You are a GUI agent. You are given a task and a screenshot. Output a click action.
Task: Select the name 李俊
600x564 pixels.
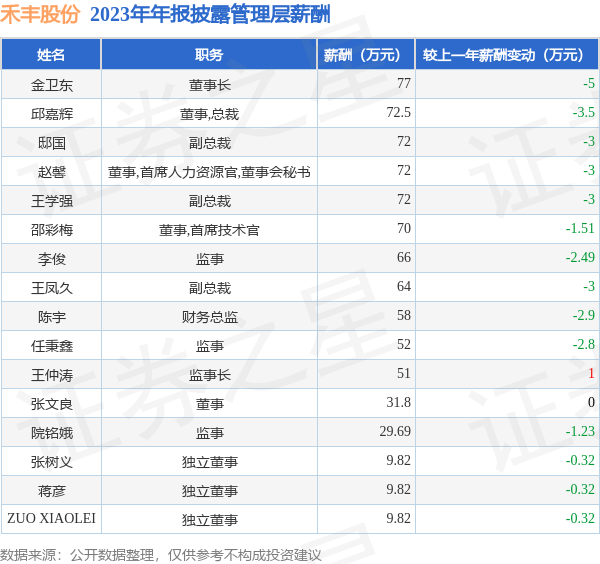coord(52,259)
